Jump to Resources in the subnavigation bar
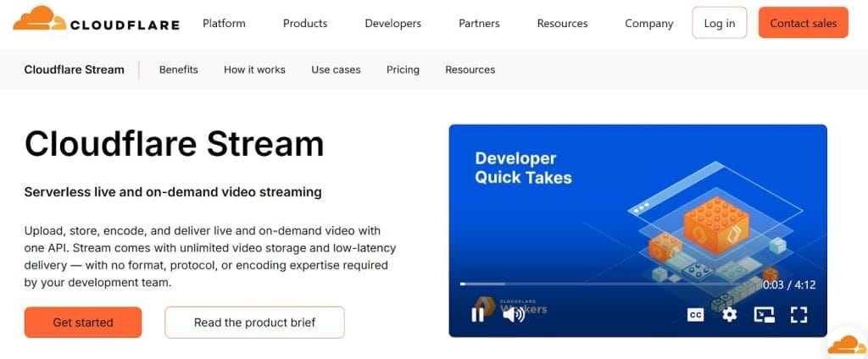Image resolution: width=868 pixels, height=359 pixels. [x=470, y=69]
